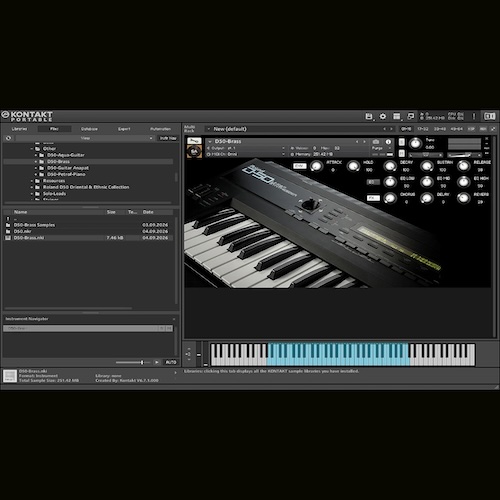Switch to the Libraries tab

pos(19,129)
